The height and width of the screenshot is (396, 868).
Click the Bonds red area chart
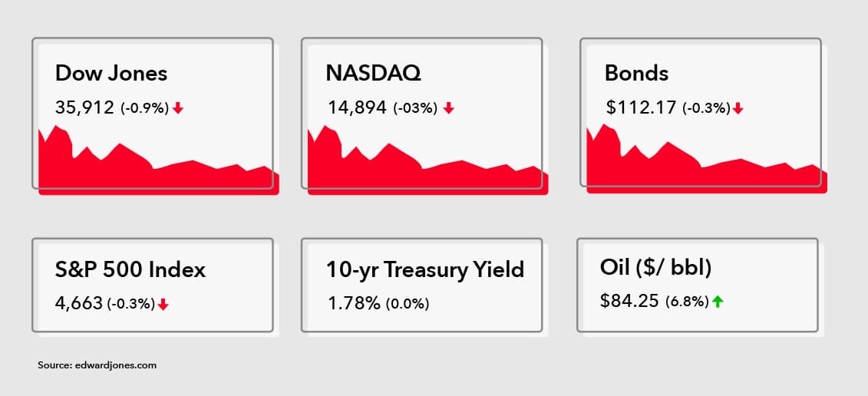click(707, 160)
